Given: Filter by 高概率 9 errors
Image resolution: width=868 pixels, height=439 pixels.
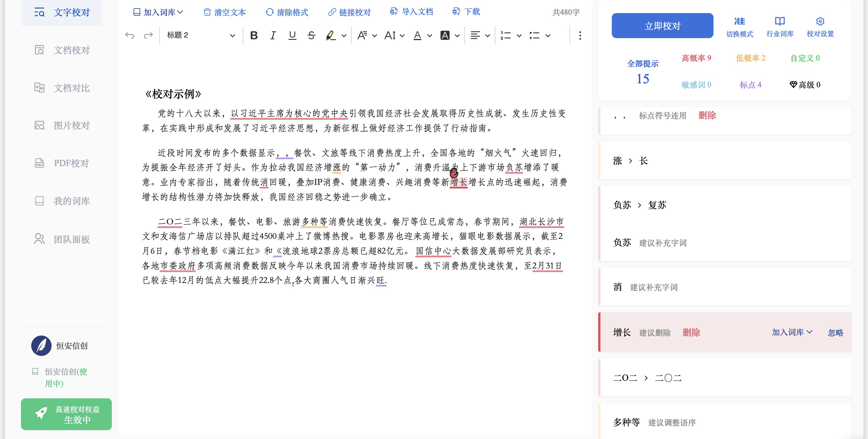Looking at the screenshot, I should pos(697,58).
